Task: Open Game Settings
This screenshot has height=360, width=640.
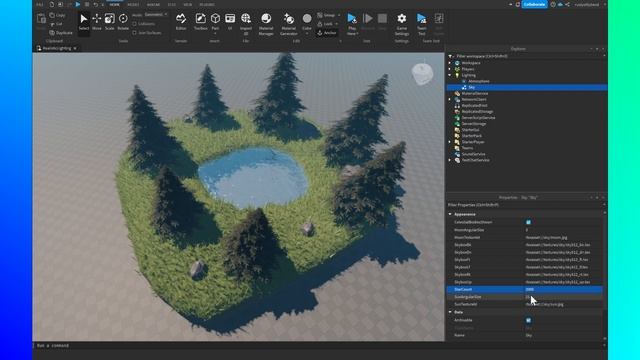Action: [402, 24]
